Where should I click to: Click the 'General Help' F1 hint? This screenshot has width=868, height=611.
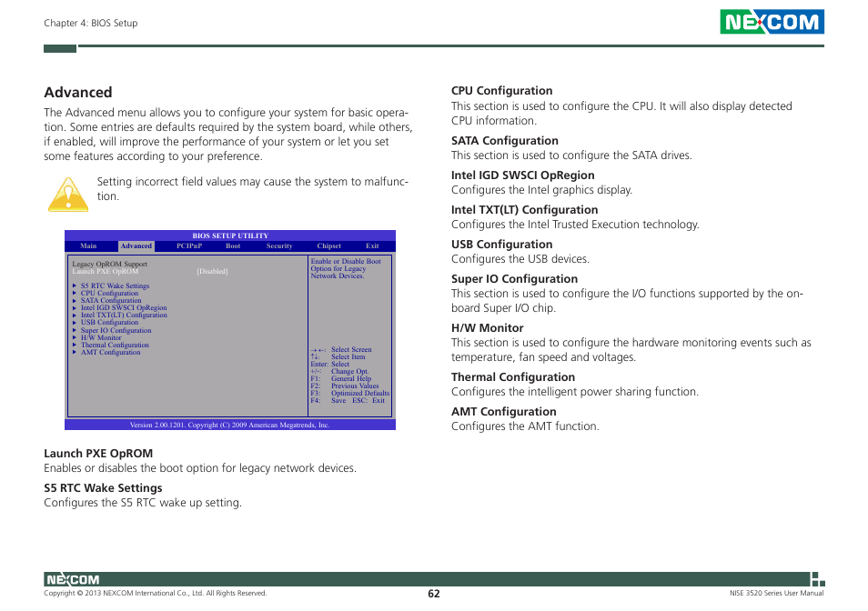[351, 379]
